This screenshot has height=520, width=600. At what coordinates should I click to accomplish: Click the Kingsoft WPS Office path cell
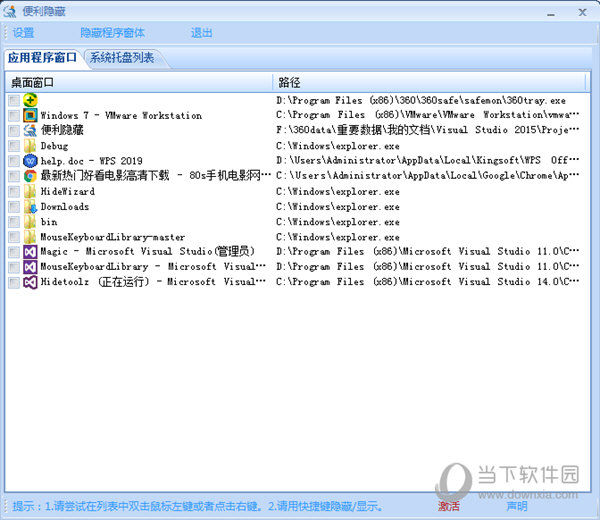(427, 160)
